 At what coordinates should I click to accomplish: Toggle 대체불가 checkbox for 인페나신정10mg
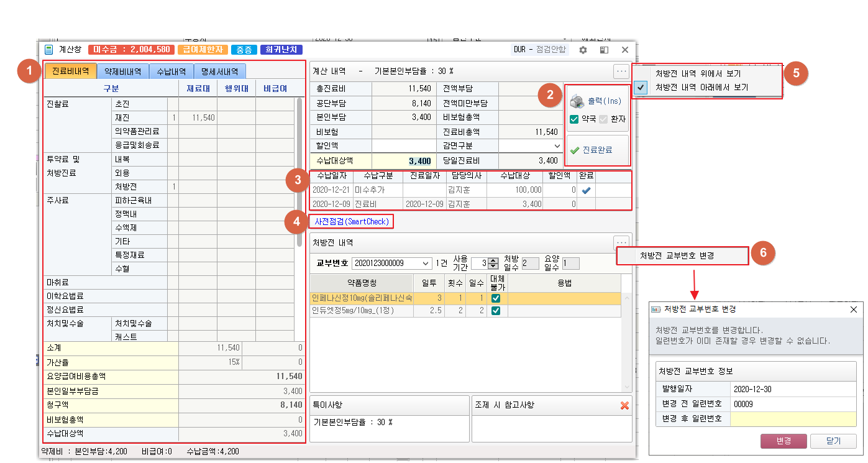[x=496, y=298]
